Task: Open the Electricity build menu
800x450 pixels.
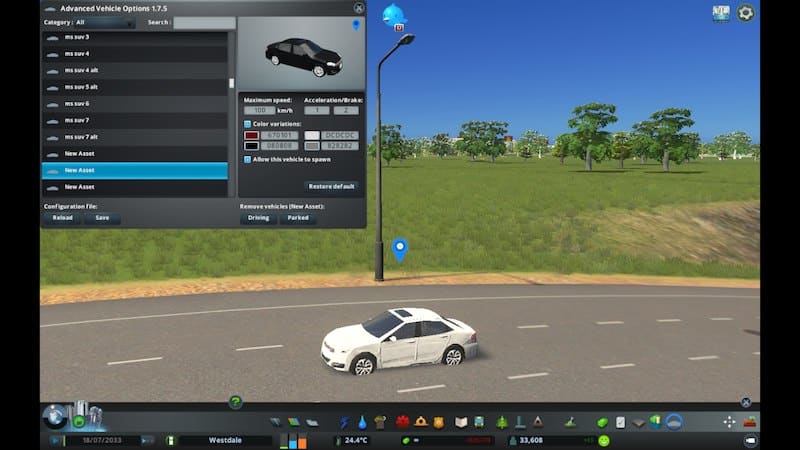Action: click(345, 422)
